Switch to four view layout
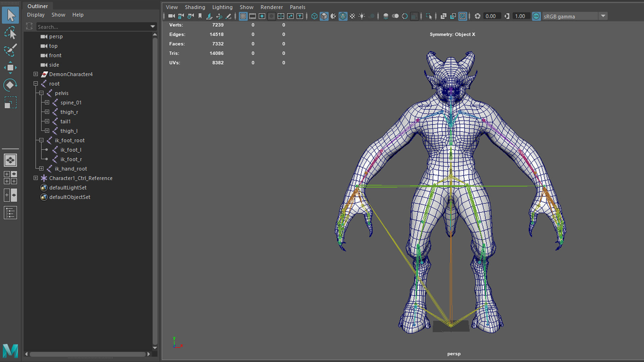This screenshot has width=644, height=362. click(10, 178)
